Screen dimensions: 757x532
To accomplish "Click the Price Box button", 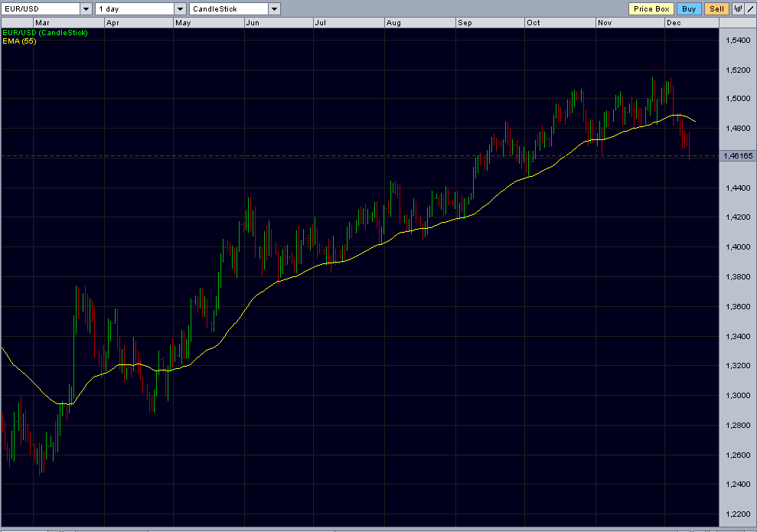I will pos(651,8).
